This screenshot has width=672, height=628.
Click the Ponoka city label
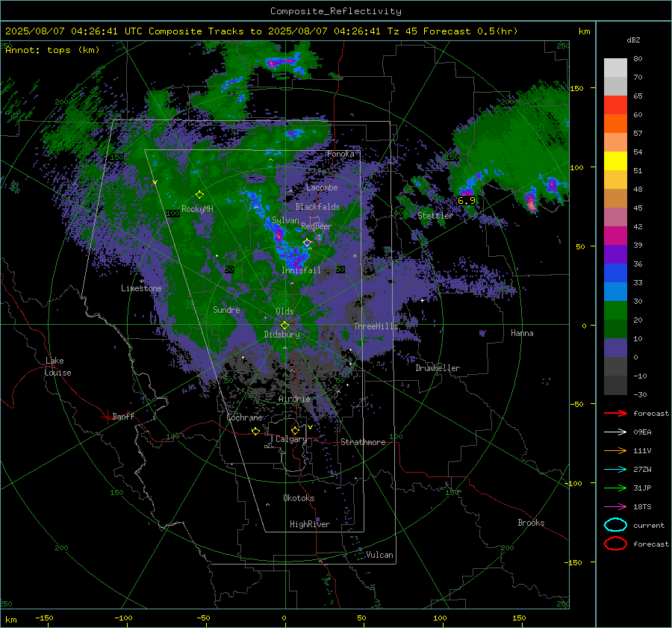tap(340, 154)
